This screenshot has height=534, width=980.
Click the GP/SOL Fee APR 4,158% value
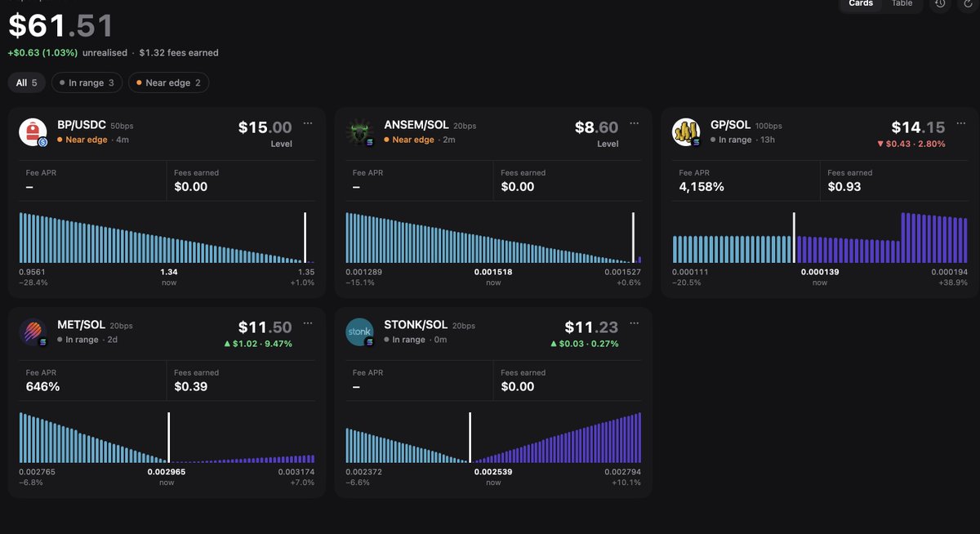[x=702, y=187]
